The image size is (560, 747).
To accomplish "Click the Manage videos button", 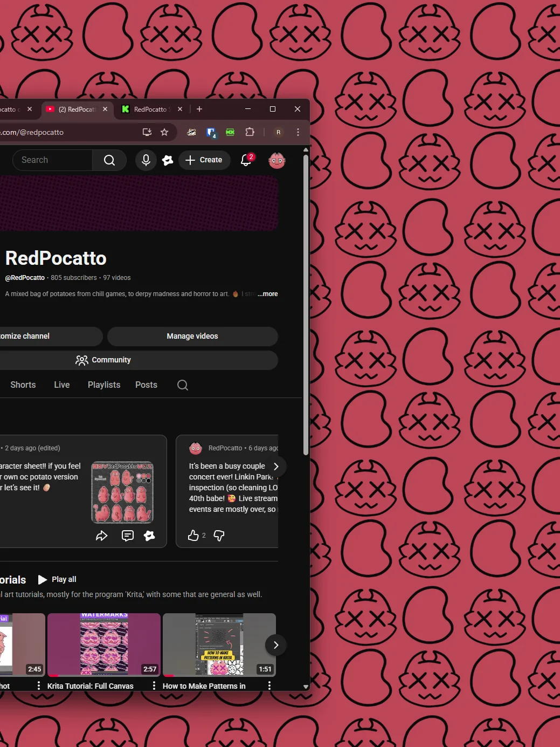I will click(192, 336).
